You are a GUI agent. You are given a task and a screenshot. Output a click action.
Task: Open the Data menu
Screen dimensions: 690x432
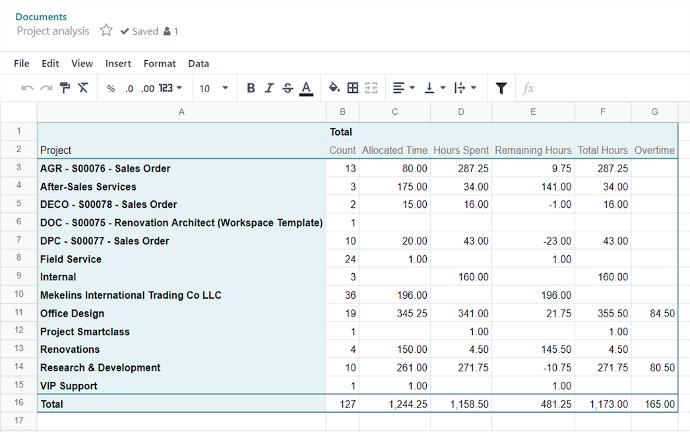(x=198, y=63)
